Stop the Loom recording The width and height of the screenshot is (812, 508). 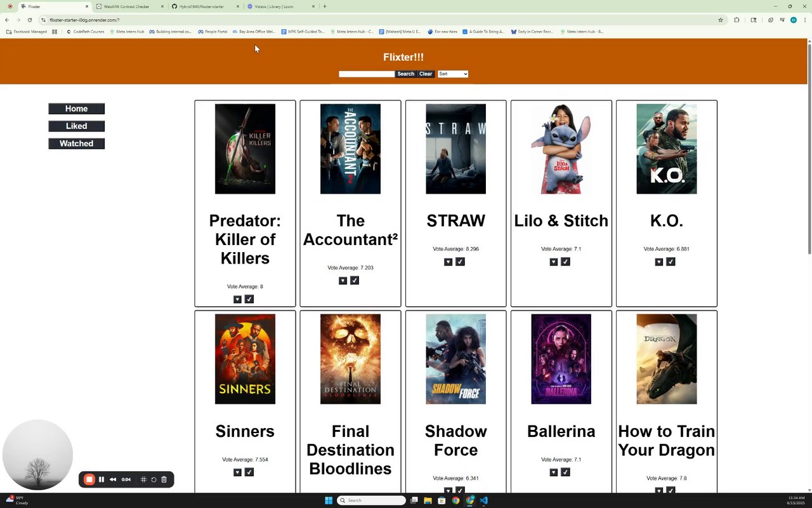pos(89,479)
